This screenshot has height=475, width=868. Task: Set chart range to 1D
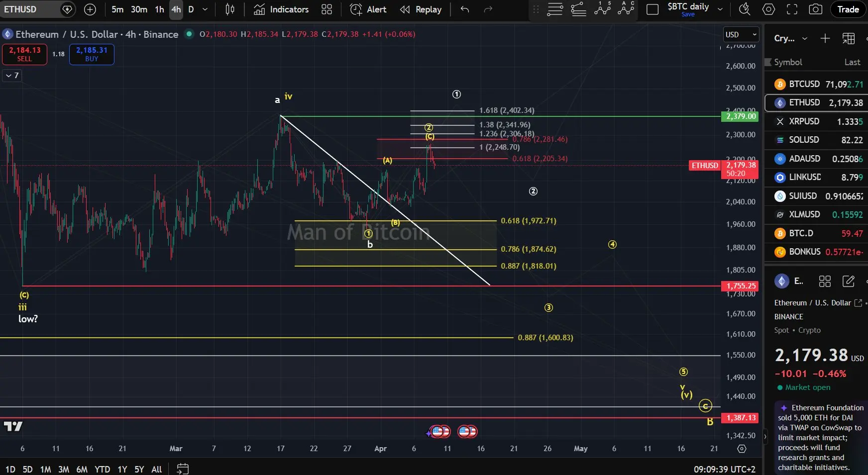(10, 469)
